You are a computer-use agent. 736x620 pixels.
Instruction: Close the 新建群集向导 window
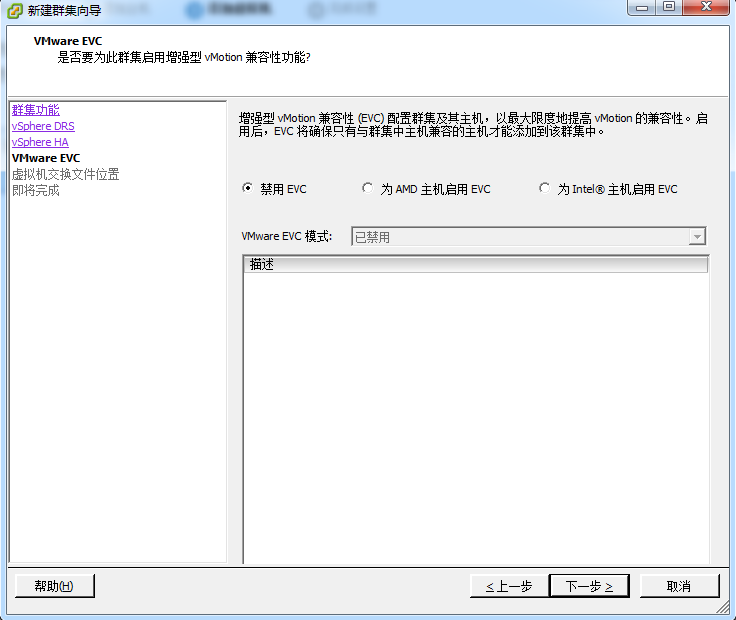click(x=706, y=8)
